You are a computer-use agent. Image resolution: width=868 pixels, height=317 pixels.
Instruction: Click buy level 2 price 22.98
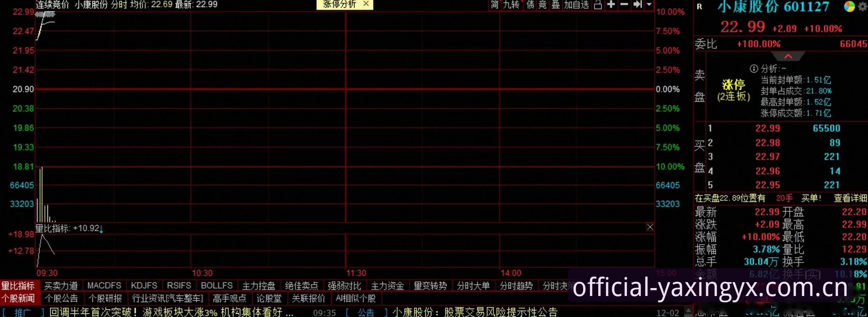point(768,143)
